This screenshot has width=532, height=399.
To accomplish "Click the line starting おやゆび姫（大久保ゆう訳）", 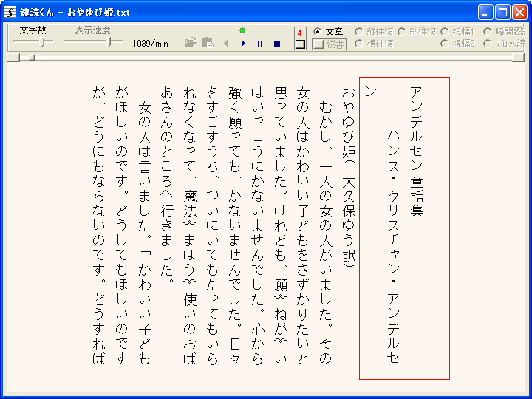I will point(349,177).
